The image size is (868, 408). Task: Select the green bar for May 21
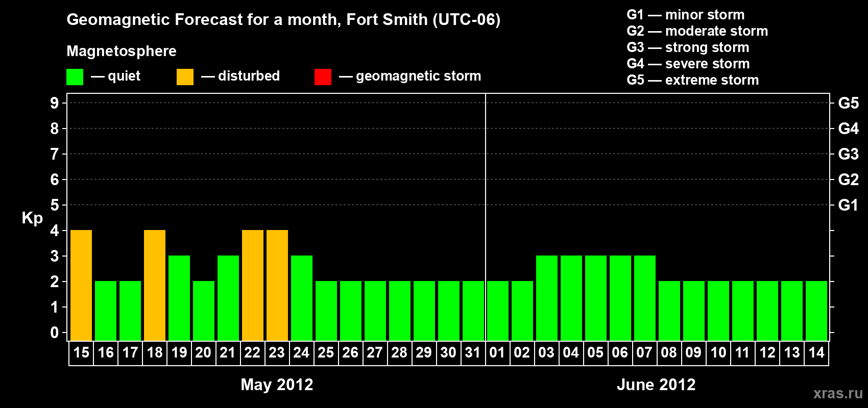tap(228, 298)
